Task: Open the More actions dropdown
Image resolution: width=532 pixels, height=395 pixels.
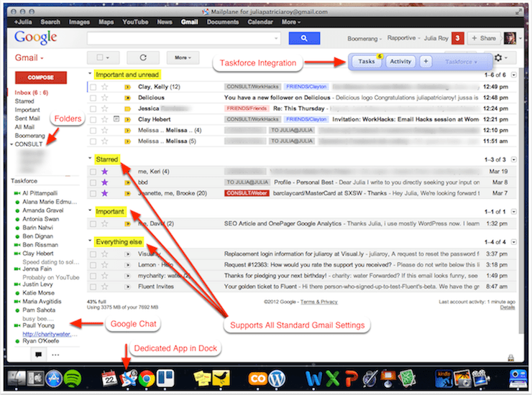Action: [x=183, y=57]
